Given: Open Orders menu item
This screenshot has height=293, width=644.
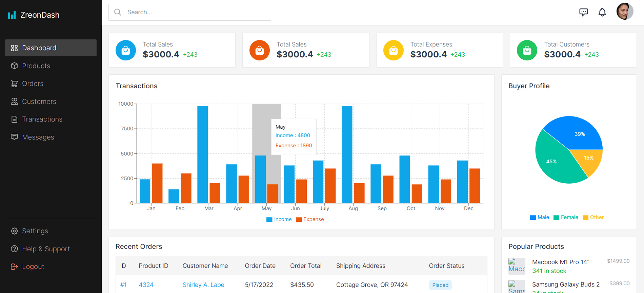Looking at the screenshot, I should click(51, 84).
